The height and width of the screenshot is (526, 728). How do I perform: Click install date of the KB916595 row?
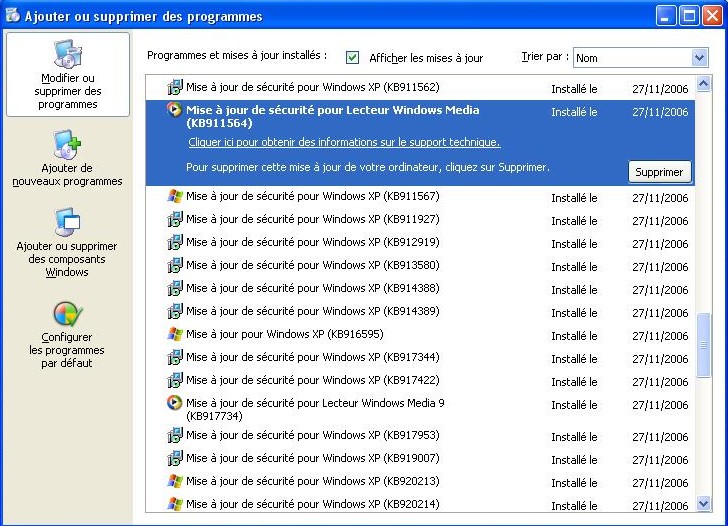[660, 336]
